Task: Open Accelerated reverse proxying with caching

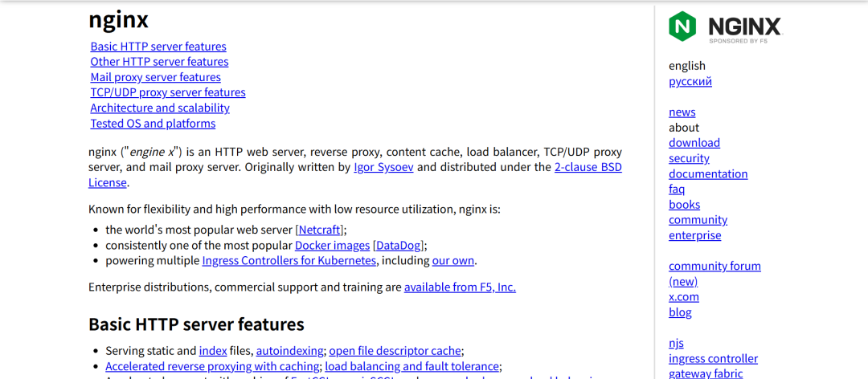Action: (212, 365)
